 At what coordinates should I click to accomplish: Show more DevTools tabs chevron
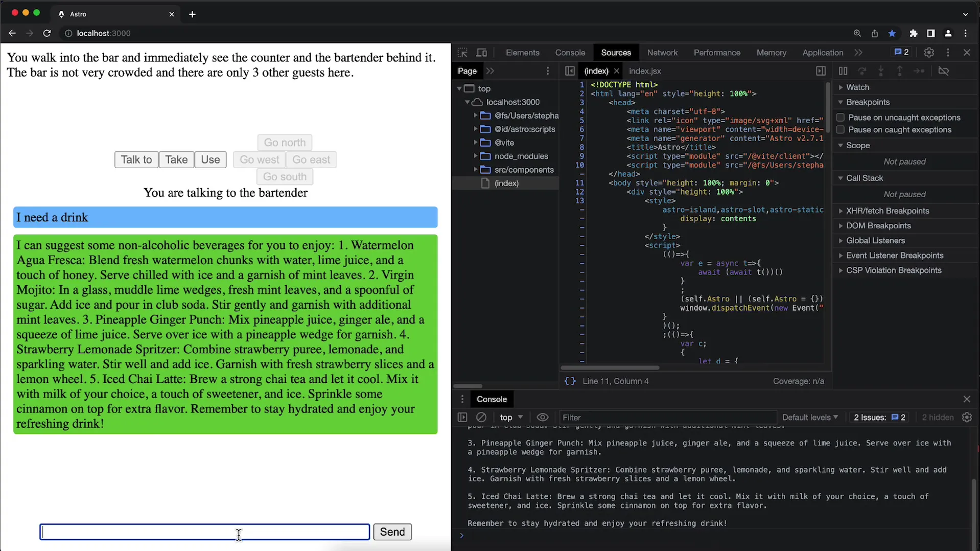(x=858, y=53)
